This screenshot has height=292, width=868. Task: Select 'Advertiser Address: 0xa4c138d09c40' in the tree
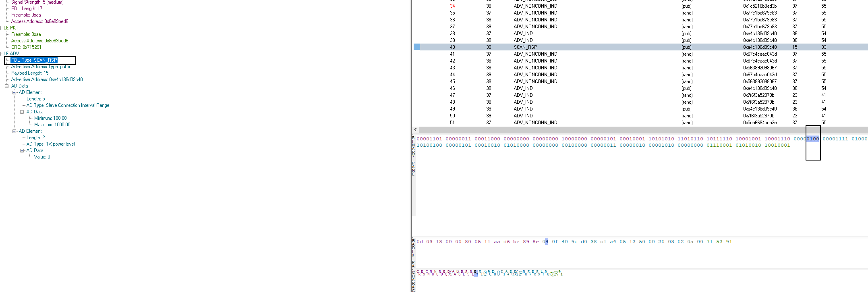pyautogui.click(x=47, y=79)
